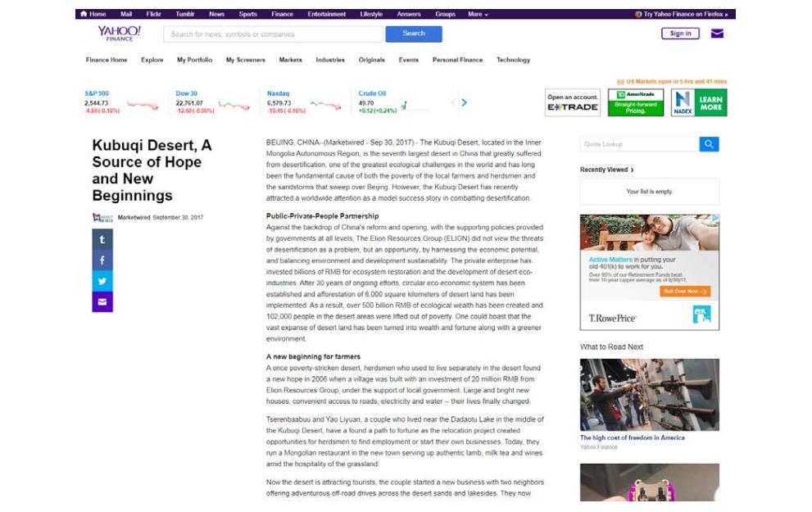Open the Technology tab

[513, 60]
